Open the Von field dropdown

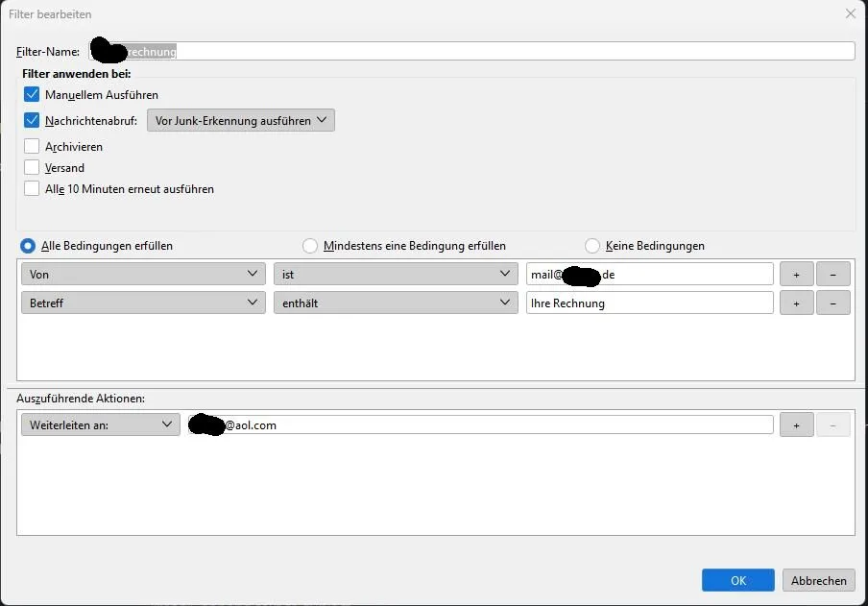[x=143, y=275]
